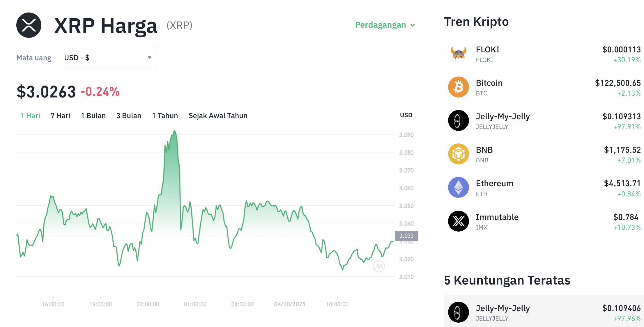The image size is (644, 327).
Task: Click the XRP logo icon
Action: tap(29, 25)
